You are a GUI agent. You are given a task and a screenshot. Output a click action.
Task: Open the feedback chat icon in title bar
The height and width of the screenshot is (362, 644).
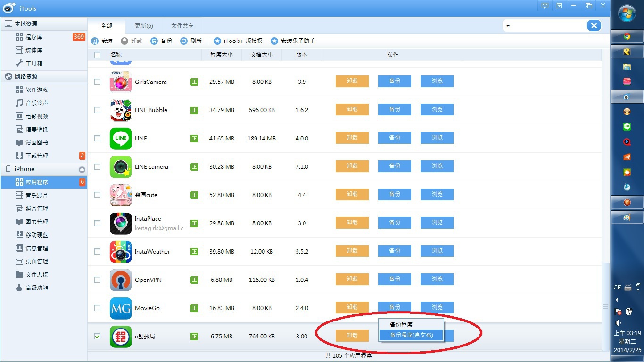(x=545, y=6)
